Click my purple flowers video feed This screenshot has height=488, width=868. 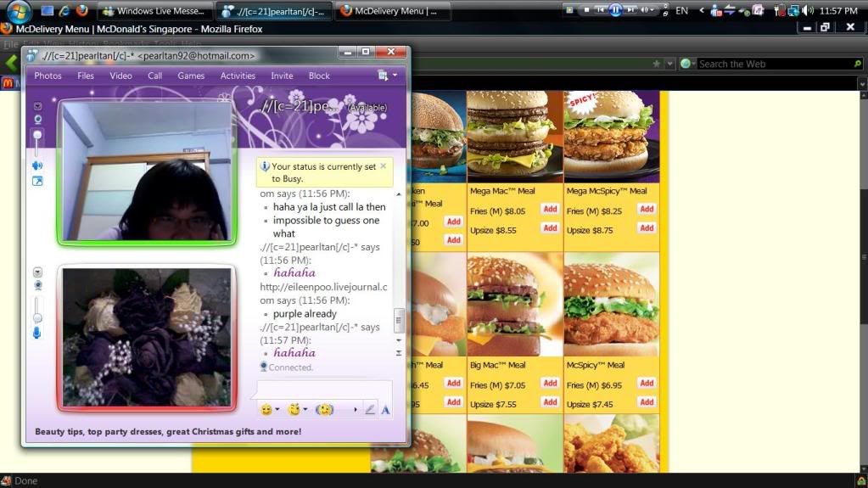147,338
